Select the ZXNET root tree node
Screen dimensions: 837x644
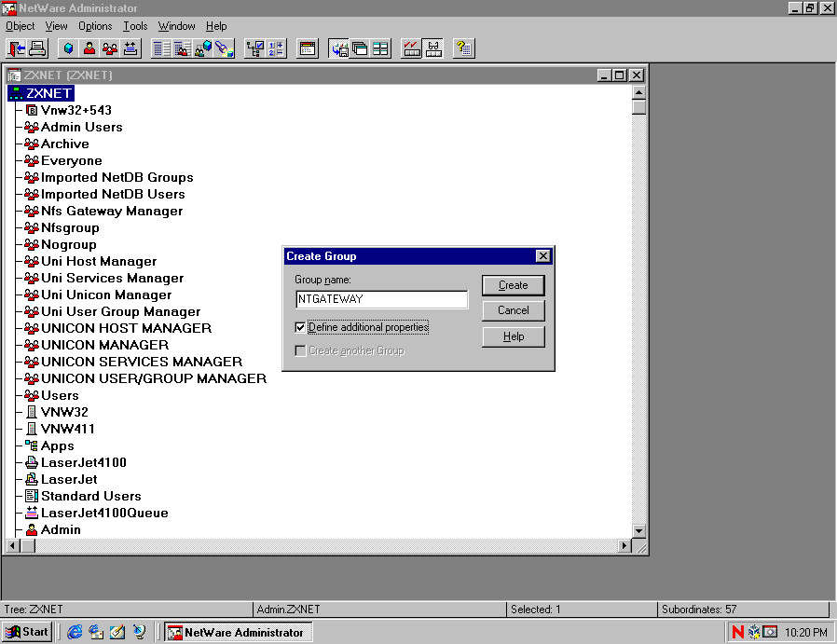[41, 93]
